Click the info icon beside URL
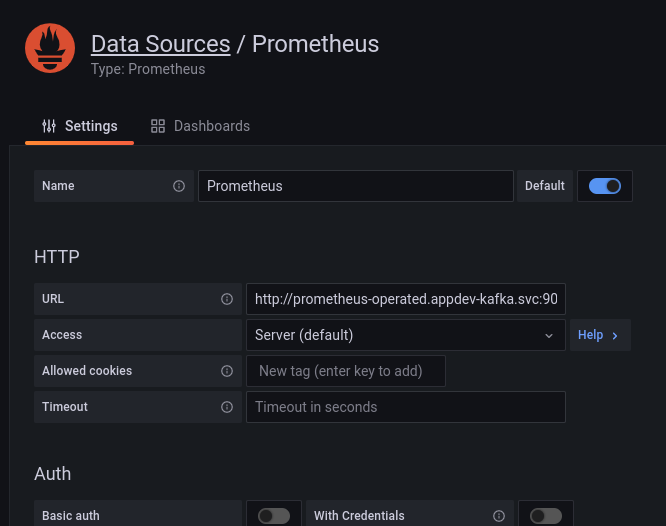 tap(227, 299)
